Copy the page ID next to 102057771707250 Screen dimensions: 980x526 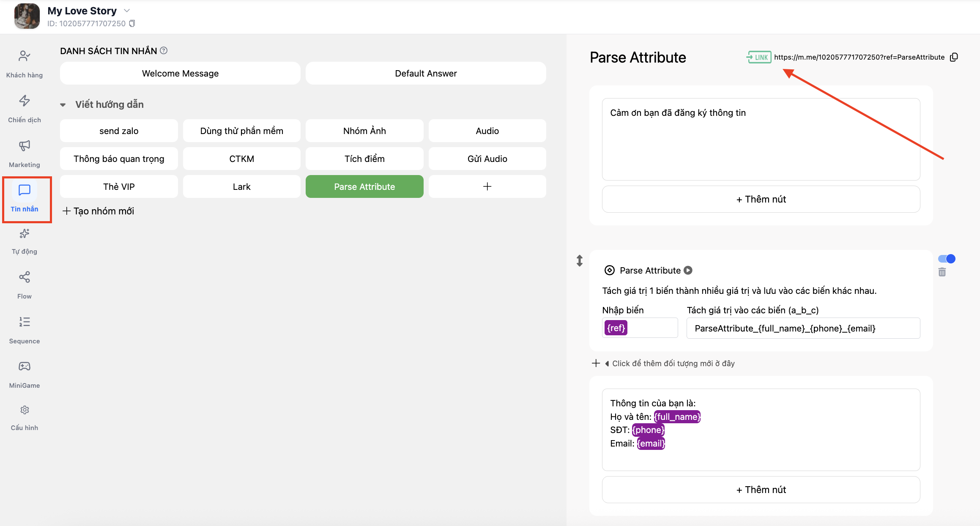pyautogui.click(x=132, y=24)
